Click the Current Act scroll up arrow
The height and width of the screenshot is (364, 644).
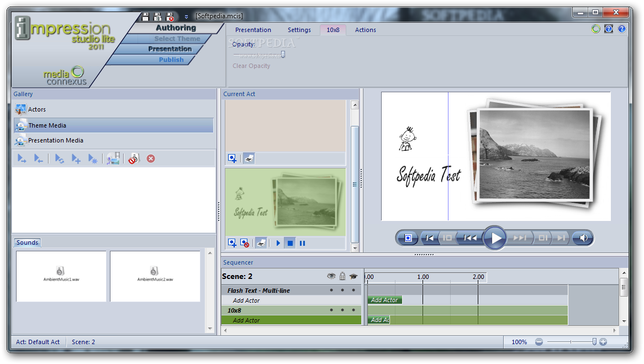(355, 105)
